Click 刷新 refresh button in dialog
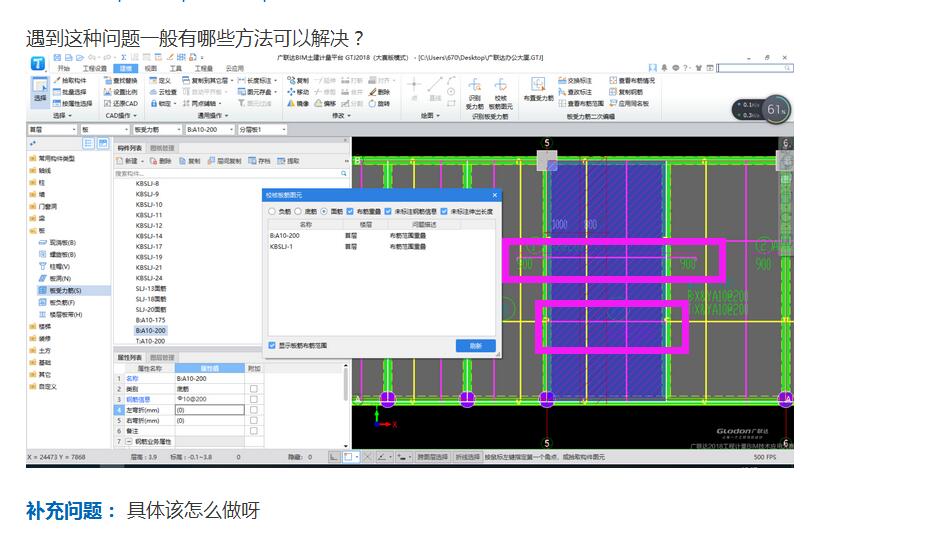The width and height of the screenshot is (938, 536). pyautogui.click(x=476, y=346)
